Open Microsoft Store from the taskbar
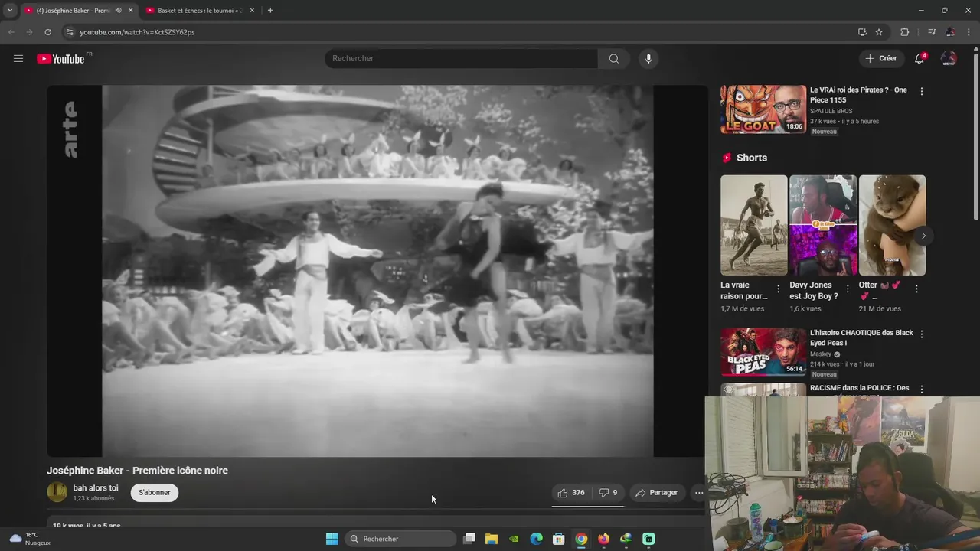980x551 pixels. click(559, 539)
